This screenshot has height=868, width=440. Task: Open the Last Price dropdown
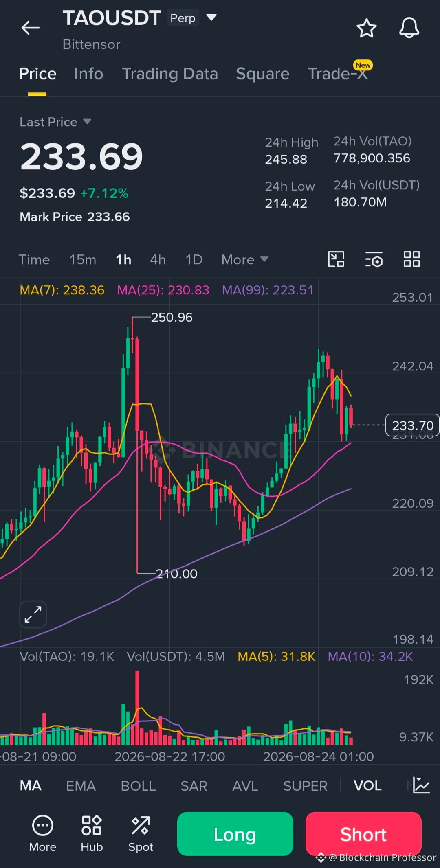55,122
